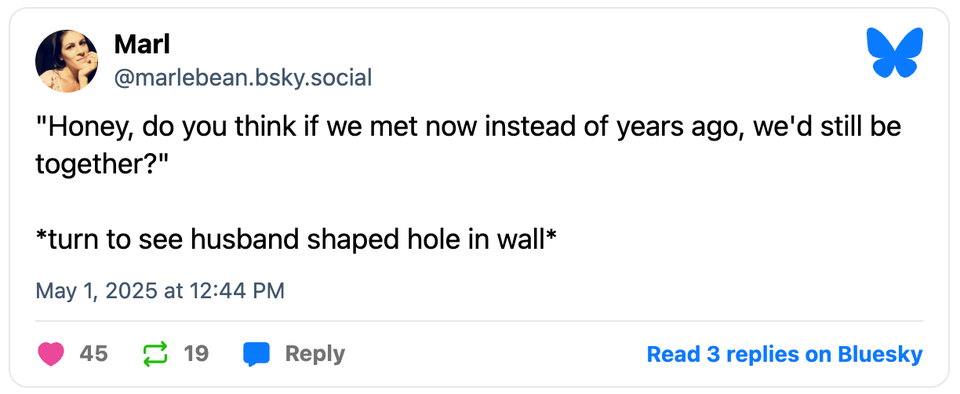Open the May 1, 2025 timestamp
This screenshot has height=394, width=960.
click(x=160, y=290)
